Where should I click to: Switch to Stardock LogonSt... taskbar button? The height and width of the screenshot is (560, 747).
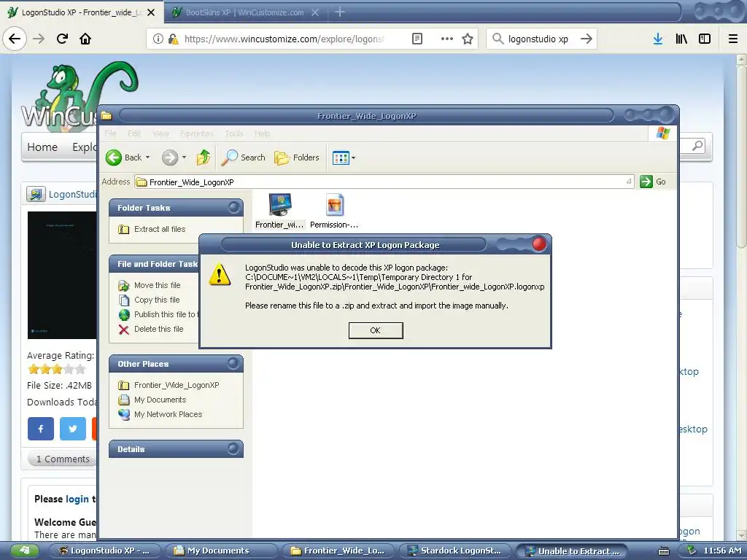pyautogui.click(x=454, y=551)
